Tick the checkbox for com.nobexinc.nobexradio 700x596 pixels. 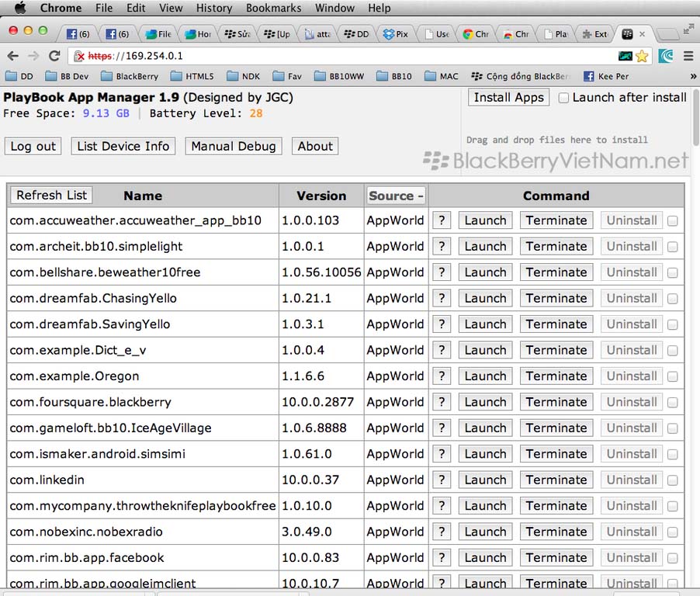click(x=672, y=532)
